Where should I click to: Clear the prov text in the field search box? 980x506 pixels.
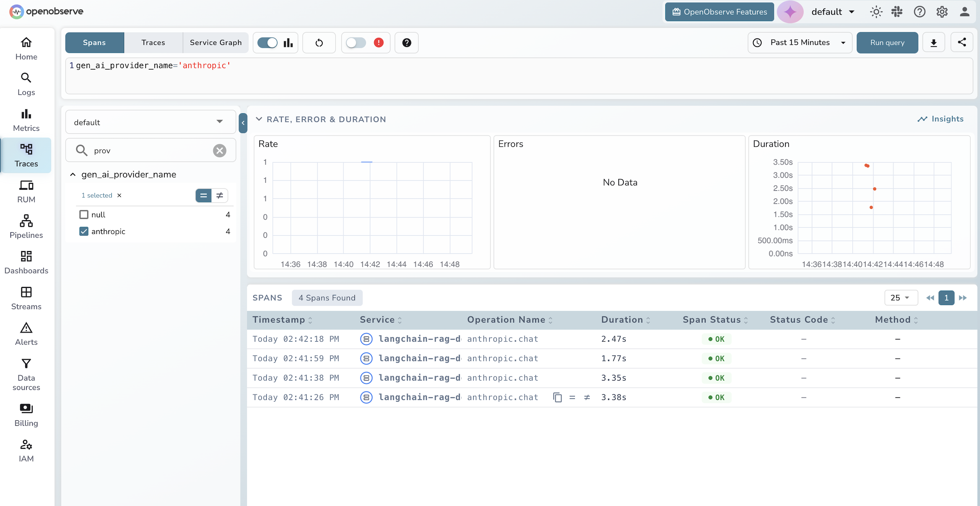click(x=219, y=150)
